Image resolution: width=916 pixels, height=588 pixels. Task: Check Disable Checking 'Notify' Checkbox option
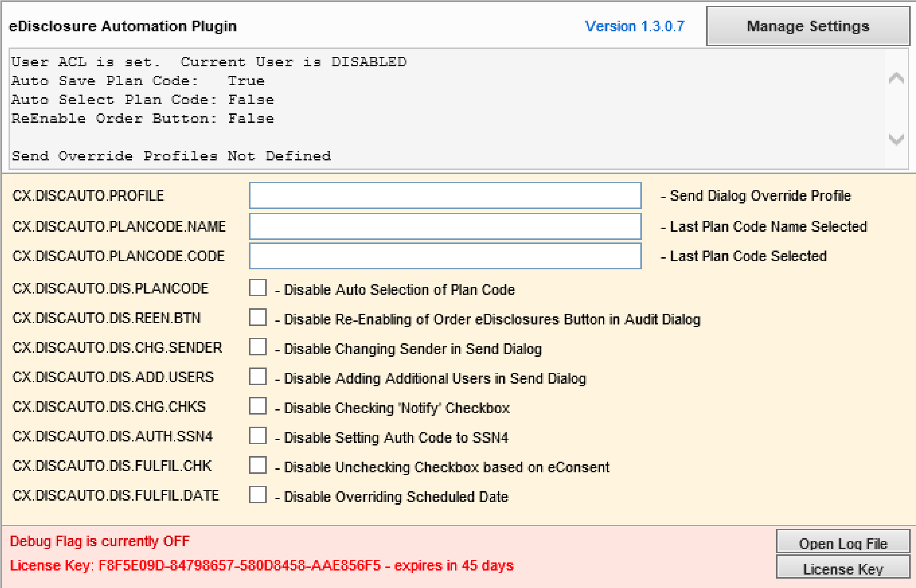pyautogui.click(x=258, y=406)
